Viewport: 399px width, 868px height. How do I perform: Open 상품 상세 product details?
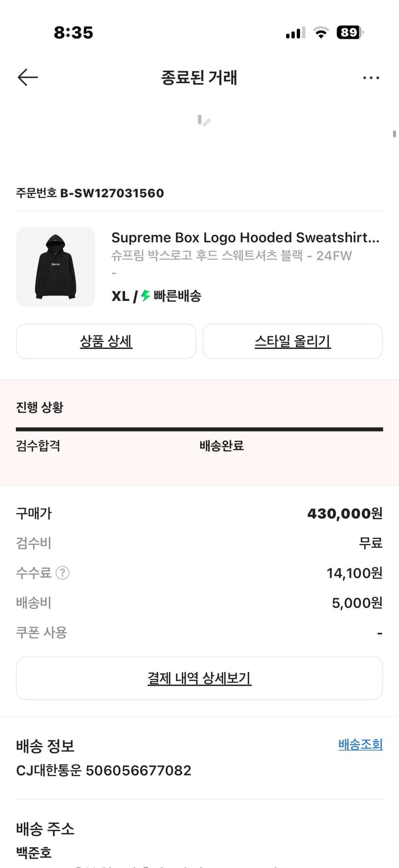pos(106,341)
